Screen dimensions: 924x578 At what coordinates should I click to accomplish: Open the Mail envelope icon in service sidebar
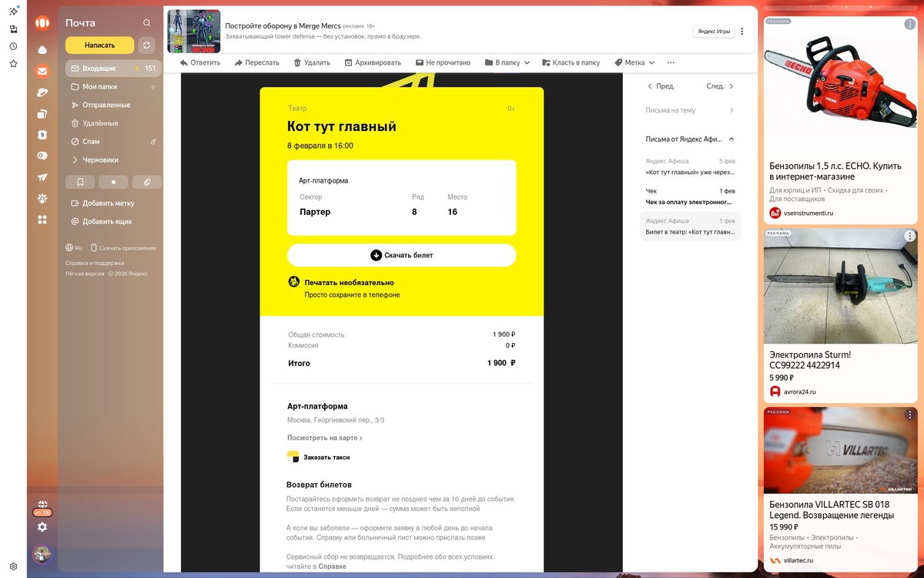pos(42,71)
